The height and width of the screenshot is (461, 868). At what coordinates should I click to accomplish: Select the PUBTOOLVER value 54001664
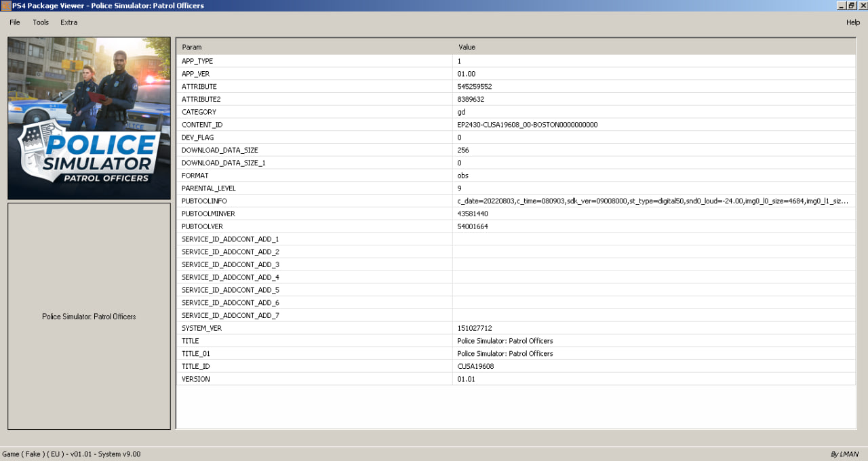(654, 226)
